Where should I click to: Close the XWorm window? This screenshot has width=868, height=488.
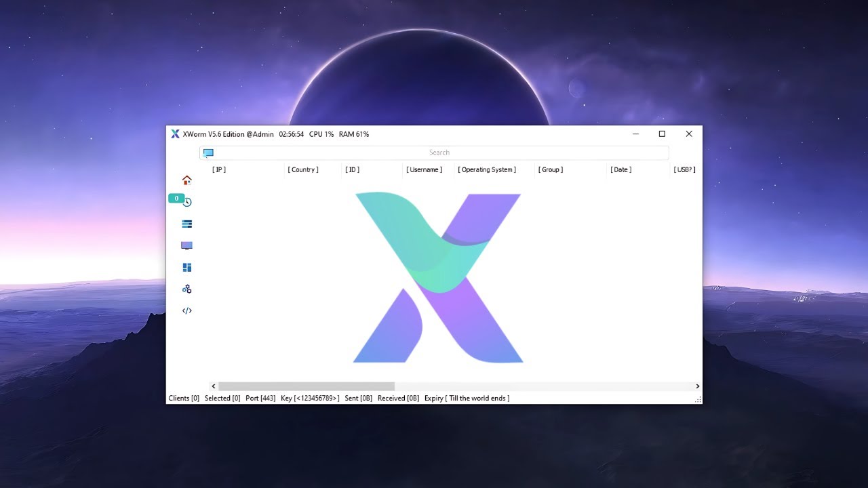coord(689,134)
